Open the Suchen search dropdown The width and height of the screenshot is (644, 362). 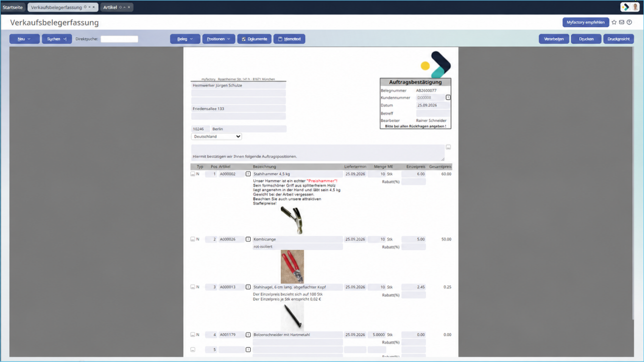[57, 39]
